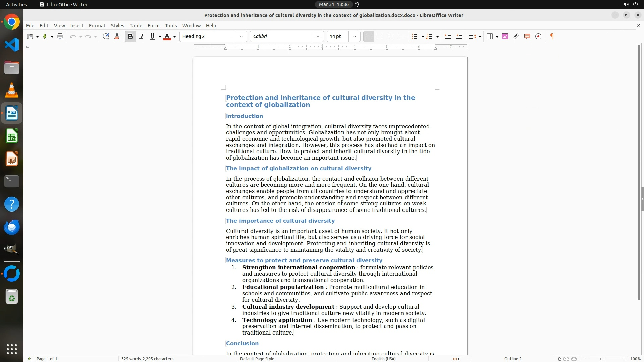Insert a comment using toolbar icon

527,36
